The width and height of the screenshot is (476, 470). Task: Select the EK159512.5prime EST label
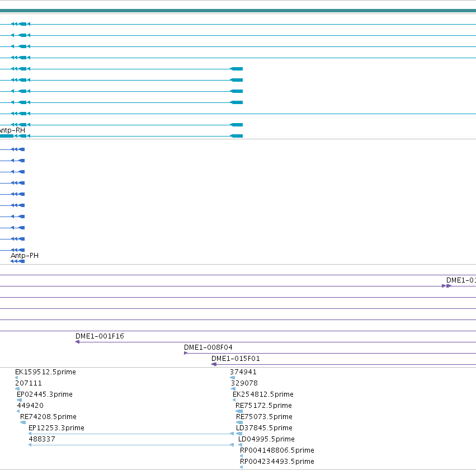tap(45, 372)
